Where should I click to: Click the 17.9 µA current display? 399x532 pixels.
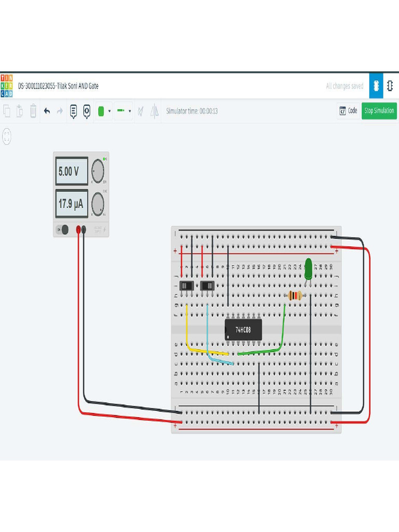(x=72, y=204)
